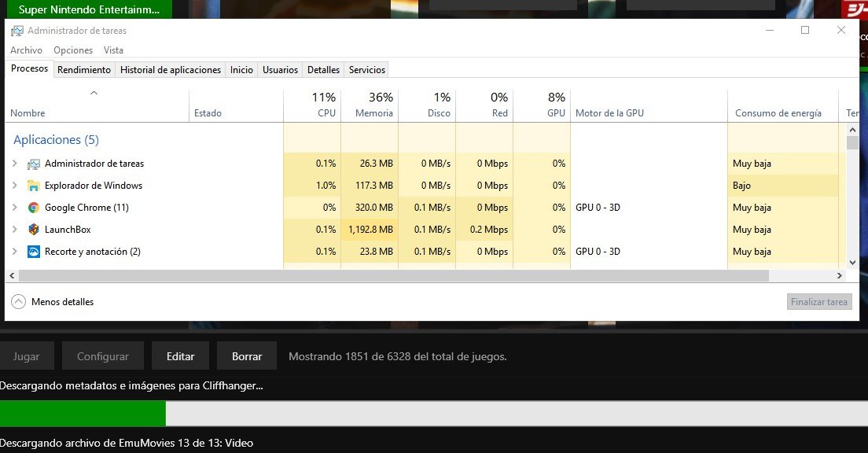Viewport: 868px width, 453px height.
Task: Expand the Recorte y anotación (2) group
Action: click(15, 252)
